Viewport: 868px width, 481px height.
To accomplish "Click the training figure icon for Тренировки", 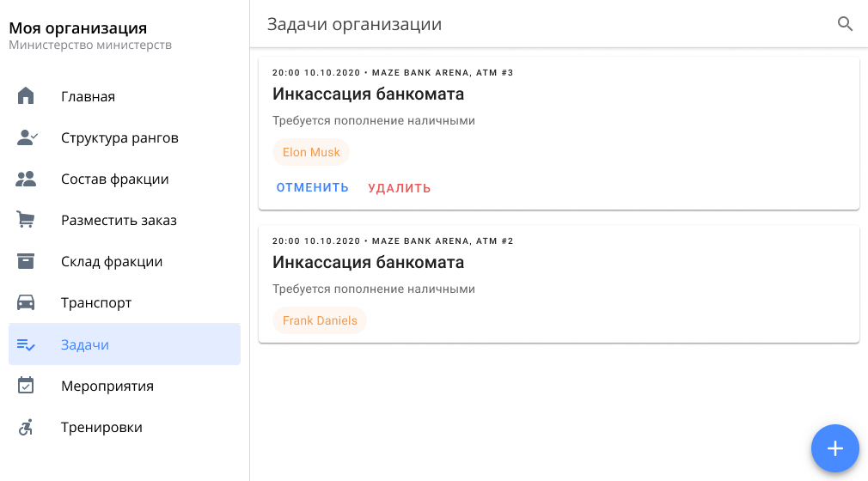I will pyautogui.click(x=26, y=427).
